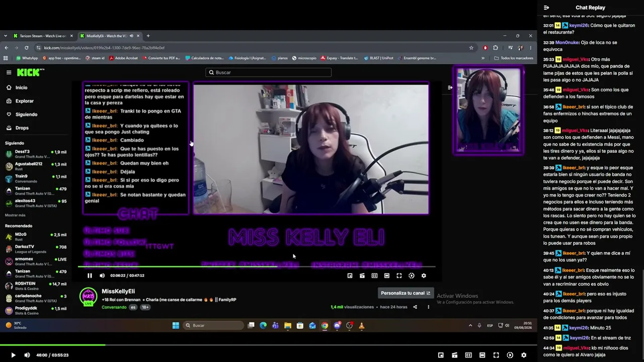Toggle CC captions in recorded Kick player
Viewport: 644px width, 362px height.
click(x=374, y=276)
